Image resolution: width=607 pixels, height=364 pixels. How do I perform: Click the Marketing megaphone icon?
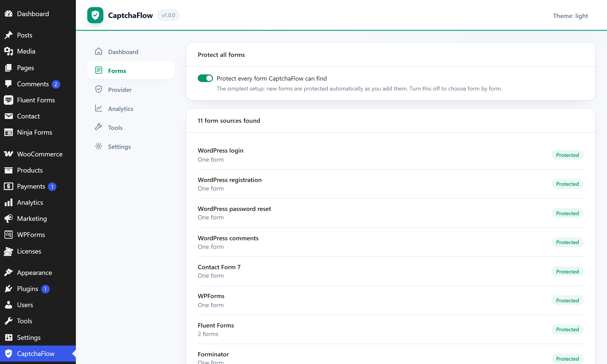[9, 218]
